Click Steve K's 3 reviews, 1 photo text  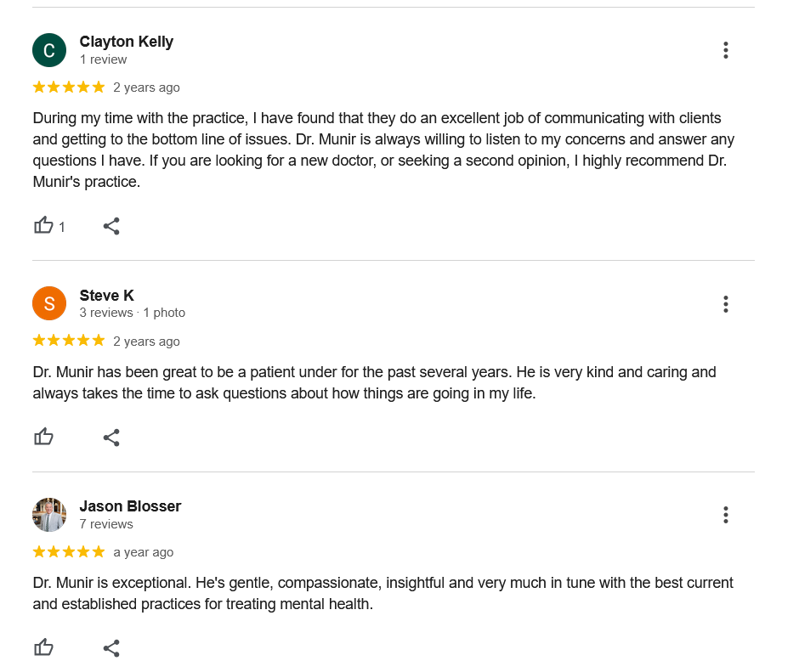(132, 313)
